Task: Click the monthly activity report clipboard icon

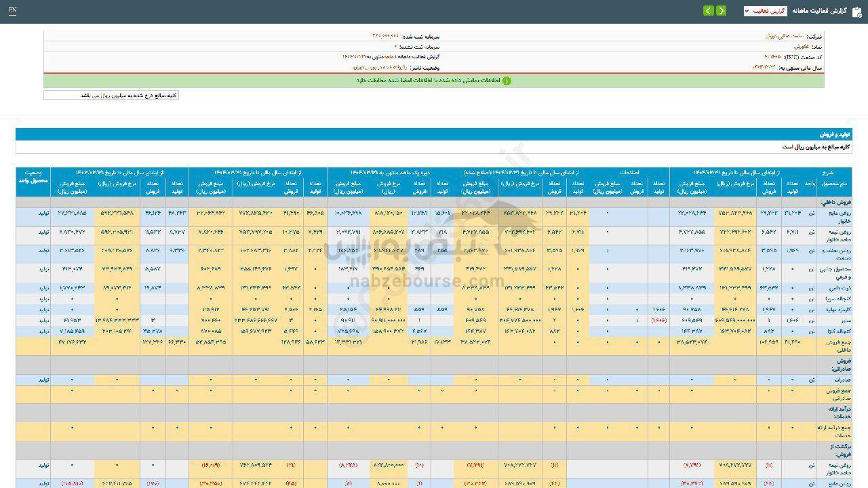Action: tap(856, 11)
